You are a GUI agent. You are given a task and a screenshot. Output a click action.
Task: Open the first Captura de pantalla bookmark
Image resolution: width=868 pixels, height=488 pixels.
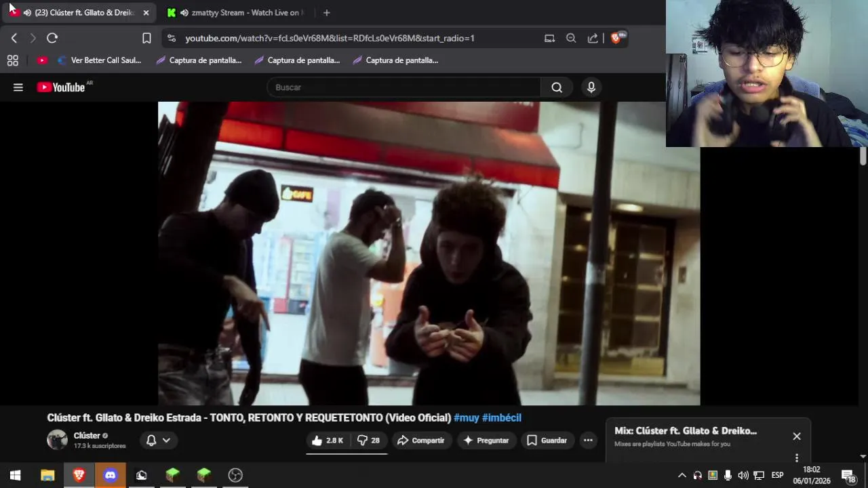click(199, 60)
